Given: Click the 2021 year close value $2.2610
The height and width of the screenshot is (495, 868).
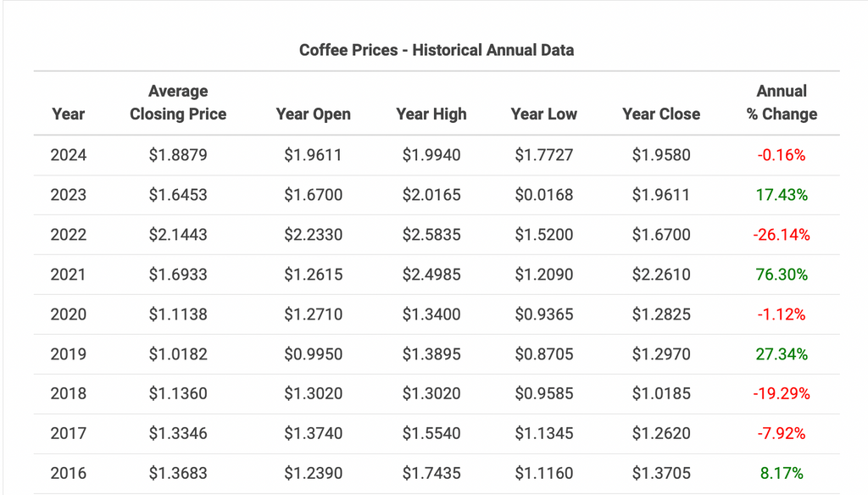Looking at the screenshot, I should point(660,275).
